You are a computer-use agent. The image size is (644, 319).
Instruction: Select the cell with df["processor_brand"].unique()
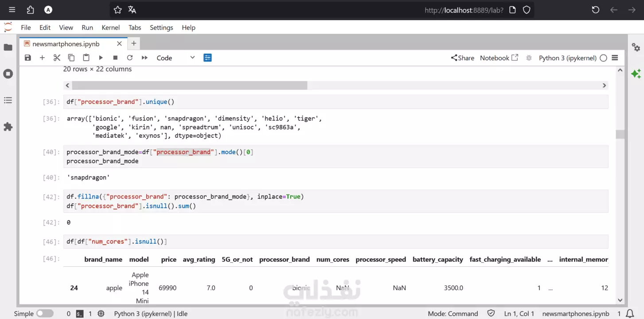pyautogui.click(x=336, y=102)
